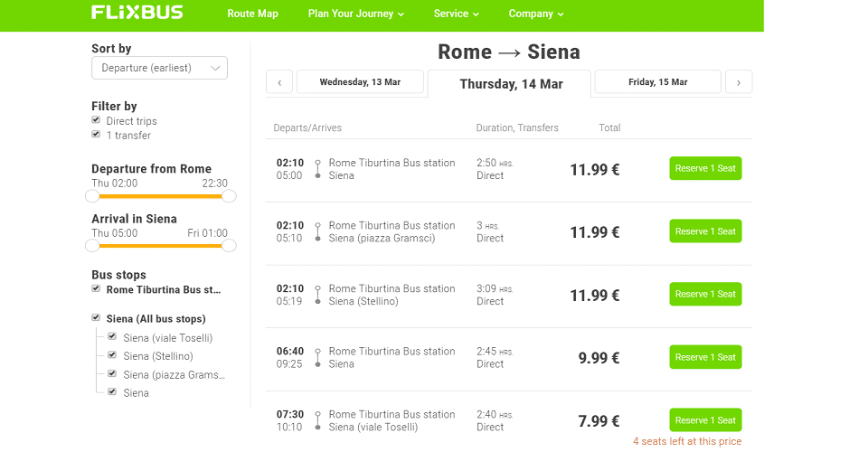Switch to Friday, 15 Mar tab

tap(657, 82)
